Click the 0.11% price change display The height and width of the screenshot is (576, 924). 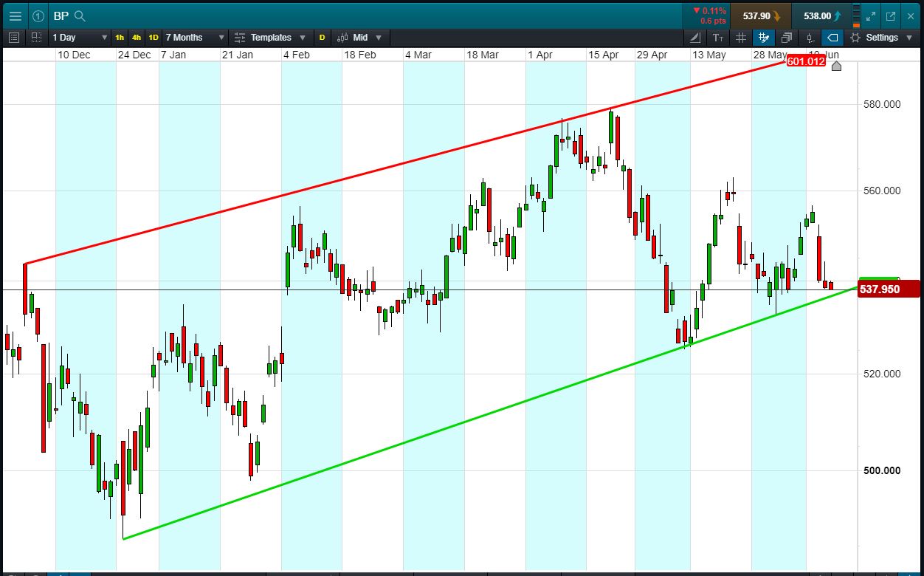[x=708, y=11]
